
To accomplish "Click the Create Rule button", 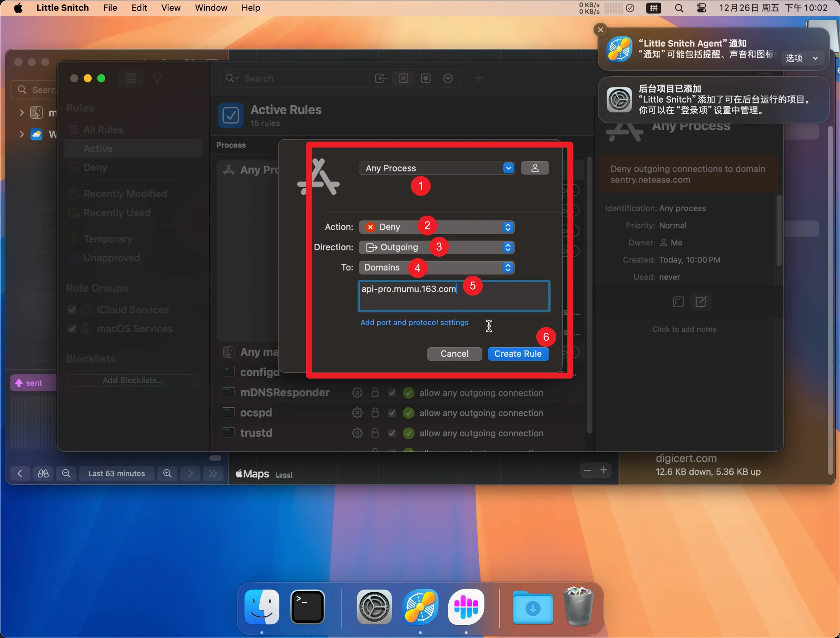I will coord(518,353).
